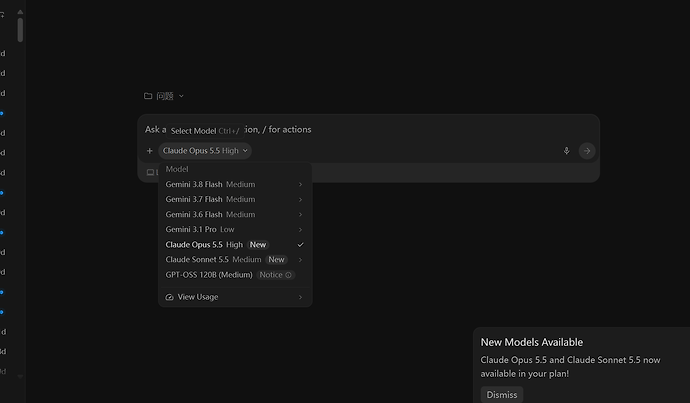This screenshot has height=403, width=690.
Task: Expand Gemini 3.8 Flash submenu arrow
Action: tap(301, 184)
